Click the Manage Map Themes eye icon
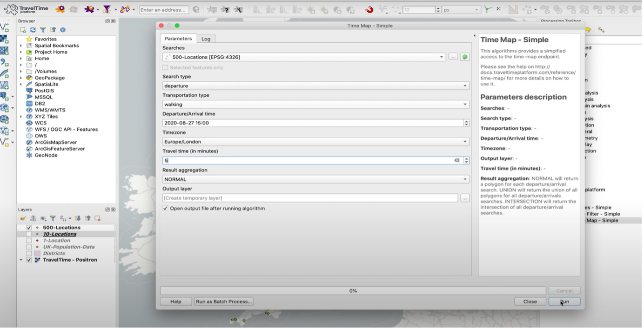The height and width of the screenshot is (329, 644). (43, 218)
